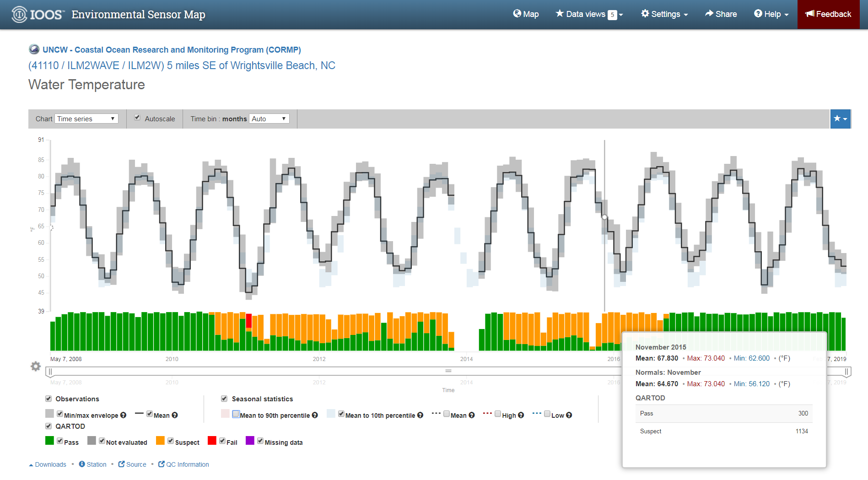Click the help icon next to High
Screen dimensions: 868x480
[x=521, y=415]
